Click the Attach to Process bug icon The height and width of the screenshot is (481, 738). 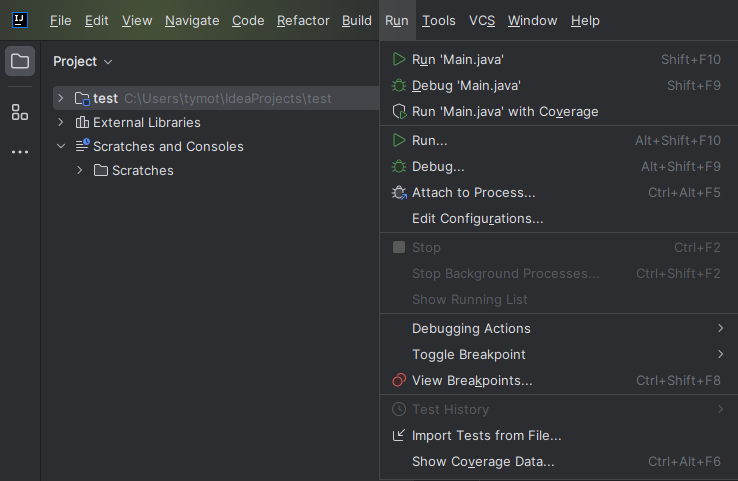(399, 192)
